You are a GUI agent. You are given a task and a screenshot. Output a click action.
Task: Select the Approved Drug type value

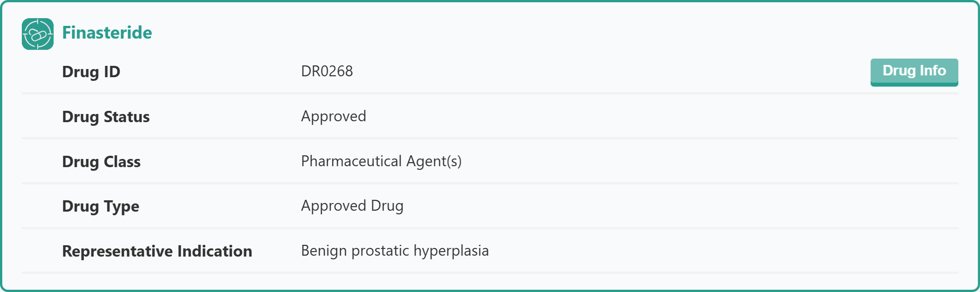[x=352, y=206]
